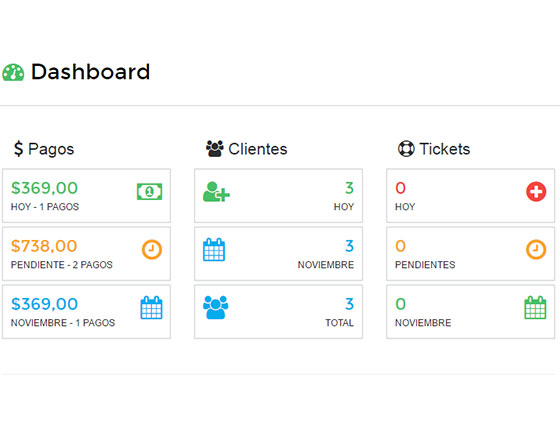Click the Pagos section heading
560x435 pixels.
point(44,149)
